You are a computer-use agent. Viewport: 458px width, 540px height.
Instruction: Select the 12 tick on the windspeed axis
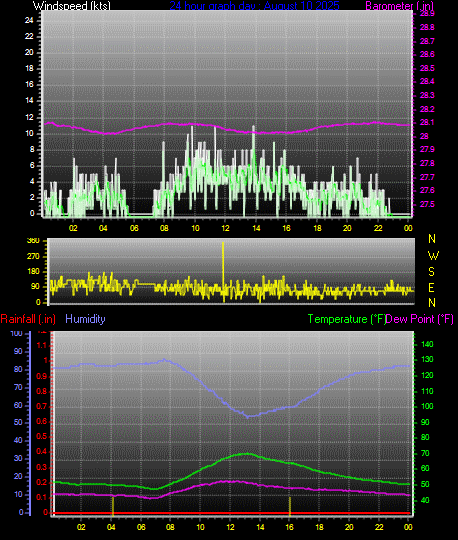click(x=29, y=117)
